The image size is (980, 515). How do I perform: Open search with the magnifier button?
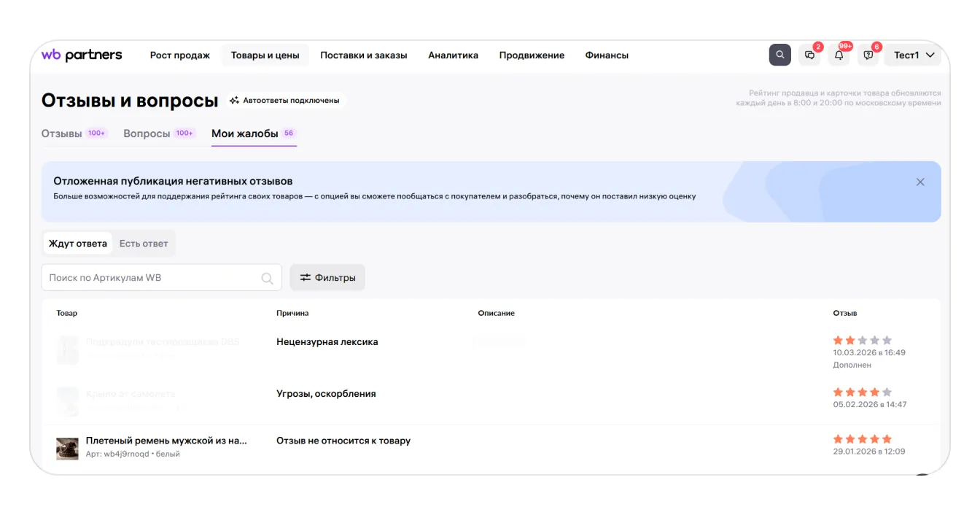[779, 55]
